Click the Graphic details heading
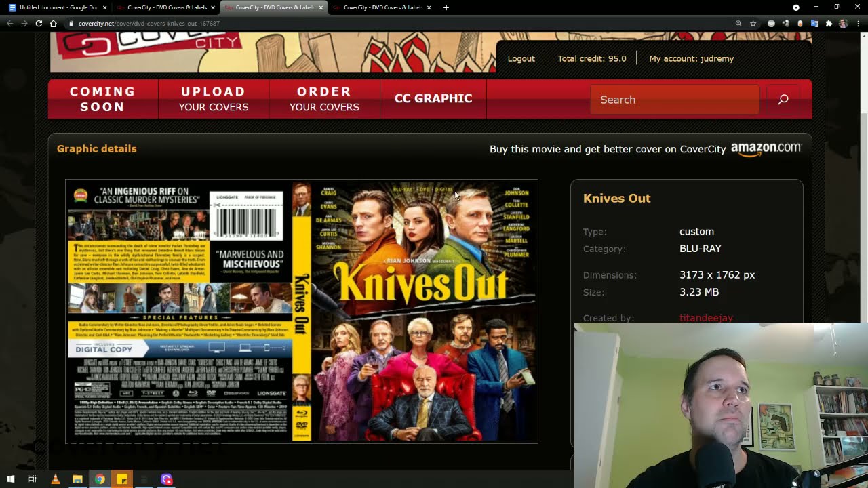The height and width of the screenshot is (488, 868). tap(97, 148)
